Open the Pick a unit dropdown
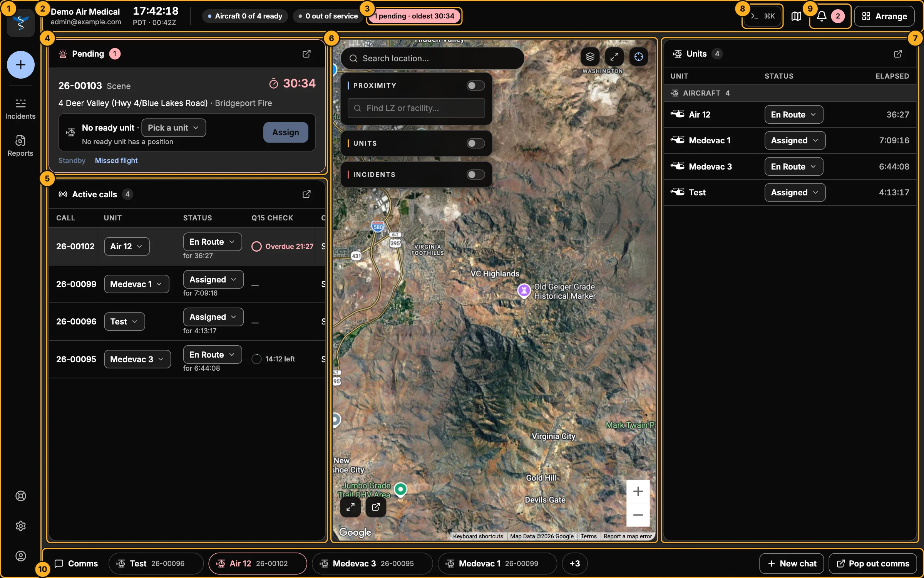The height and width of the screenshot is (578, 924). point(174,128)
